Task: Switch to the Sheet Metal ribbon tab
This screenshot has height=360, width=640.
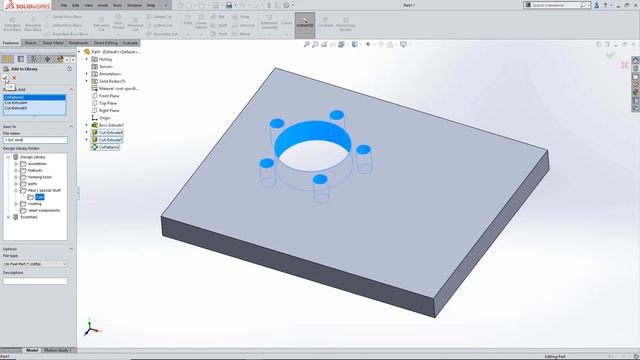Action: [53, 43]
